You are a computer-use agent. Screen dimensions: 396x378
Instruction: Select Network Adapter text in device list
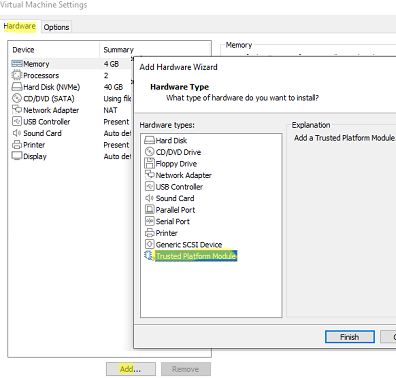(51, 110)
